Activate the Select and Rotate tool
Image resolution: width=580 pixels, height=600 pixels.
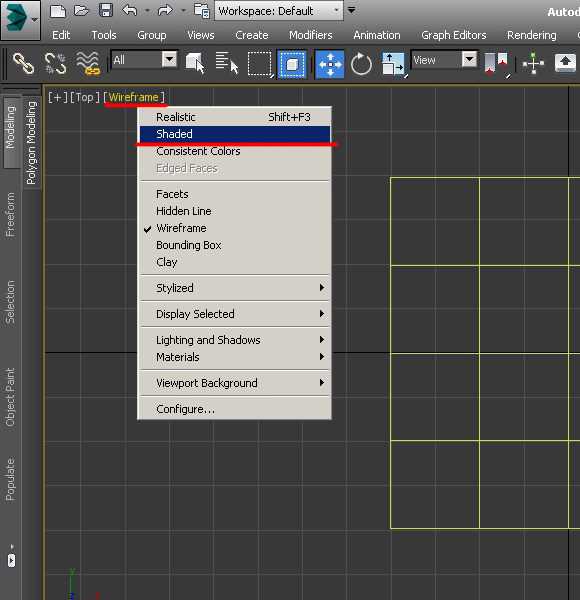(x=361, y=64)
